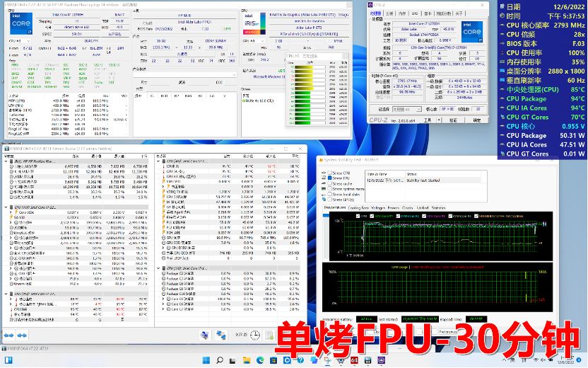
Task: Switch to the Statistics tab in AIDA64
Action: [x=438, y=207]
